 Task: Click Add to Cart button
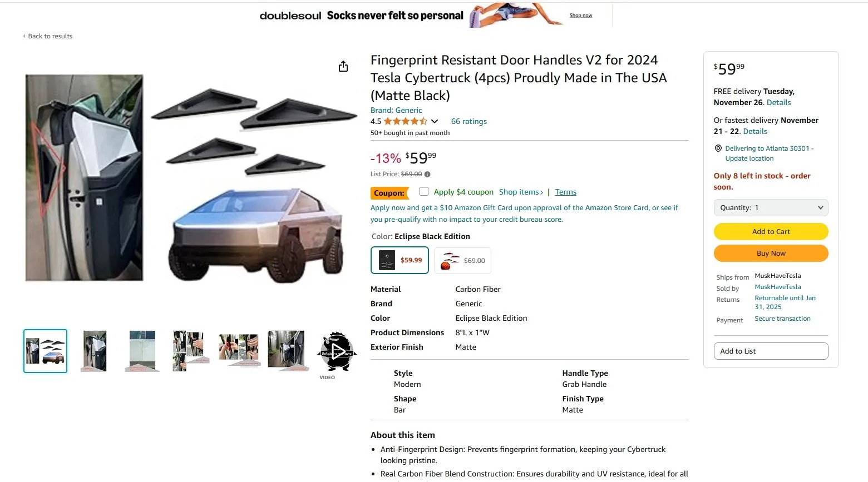click(771, 231)
